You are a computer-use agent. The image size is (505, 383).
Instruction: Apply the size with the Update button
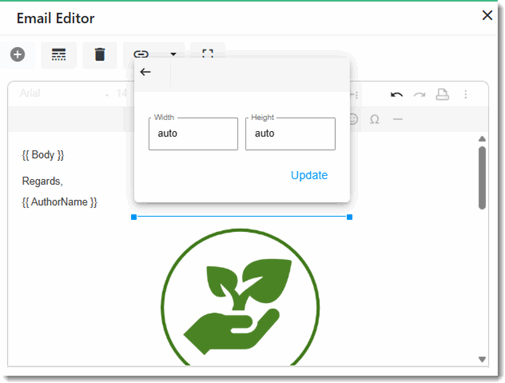(x=309, y=175)
